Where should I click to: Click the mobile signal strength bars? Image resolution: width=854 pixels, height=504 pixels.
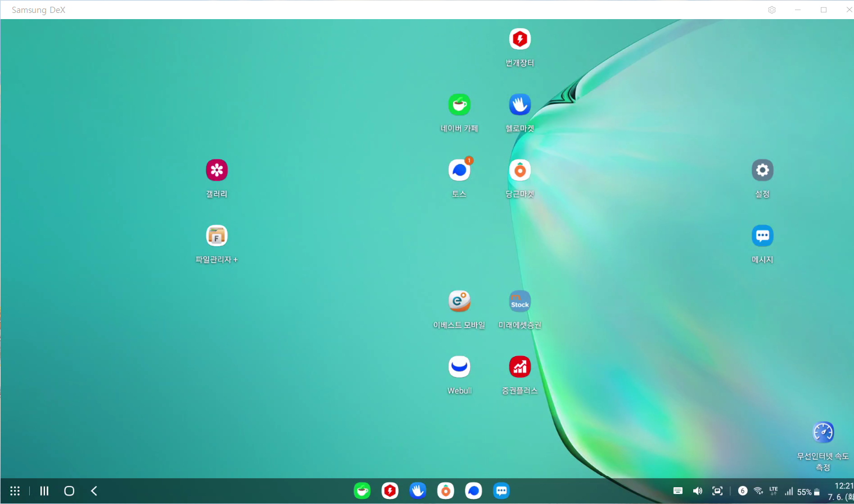click(x=789, y=492)
